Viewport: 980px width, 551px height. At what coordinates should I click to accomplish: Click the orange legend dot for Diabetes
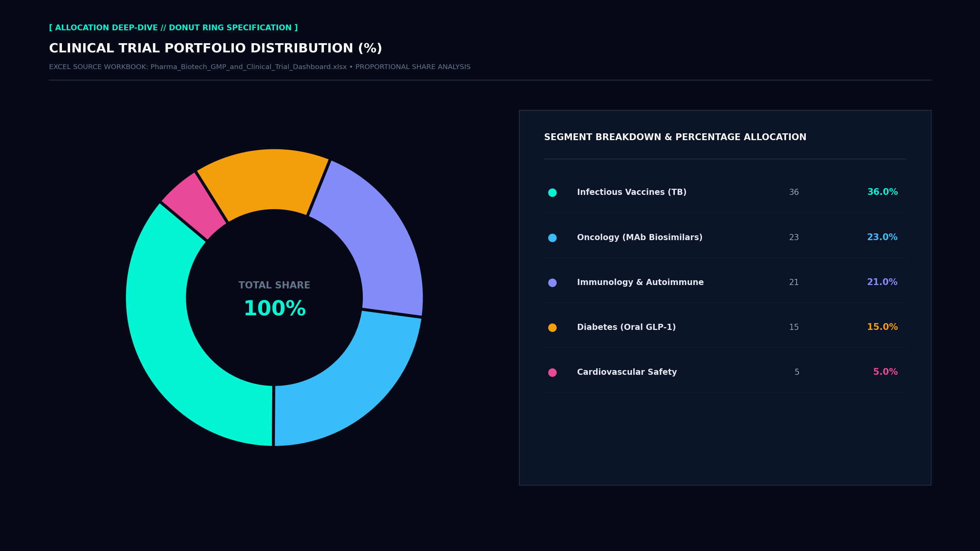[552, 328]
